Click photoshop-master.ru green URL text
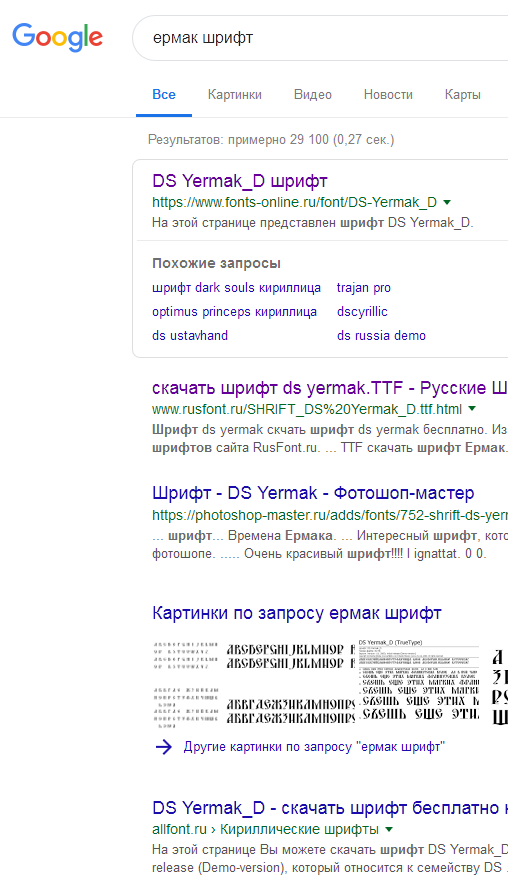The height and width of the screenshot is (882, 508). pos(330,515)
